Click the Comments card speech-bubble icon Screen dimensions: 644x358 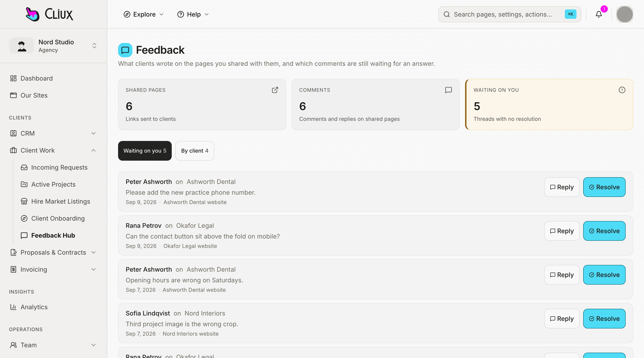click(x=449, y=90)
